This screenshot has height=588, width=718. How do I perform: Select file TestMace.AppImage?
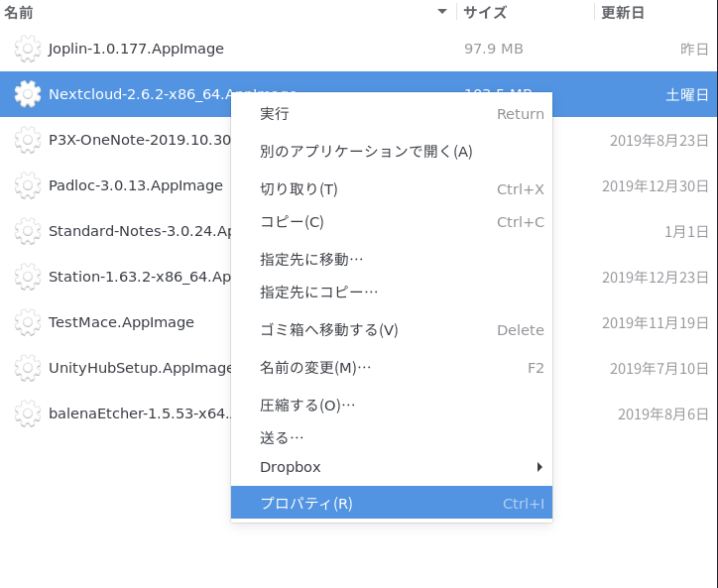click(121, 322)
